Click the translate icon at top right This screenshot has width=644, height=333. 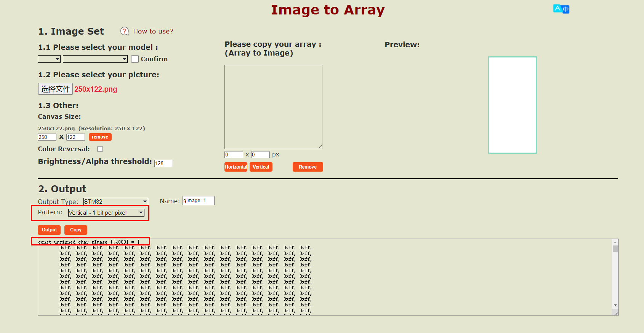[561, 9]
